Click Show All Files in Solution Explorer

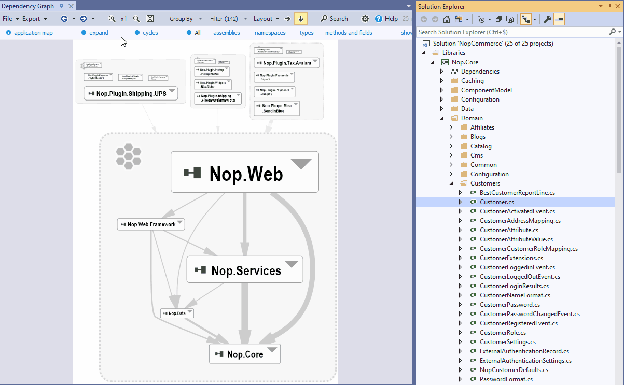coord(510,19)
